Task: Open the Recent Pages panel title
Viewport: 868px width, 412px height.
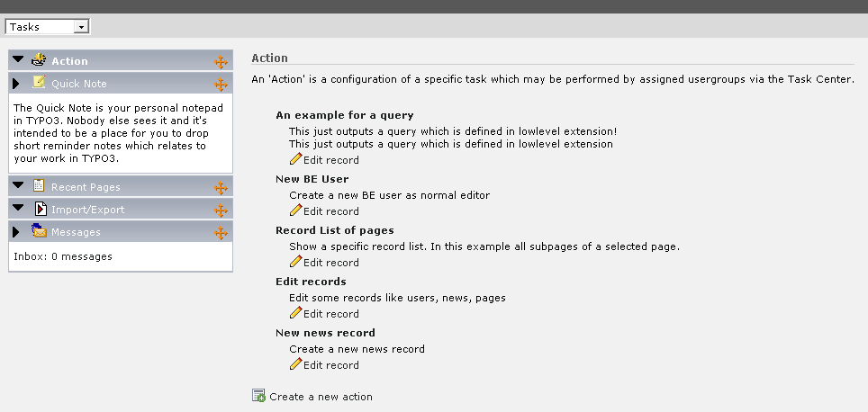Action: tap(86, 187)
